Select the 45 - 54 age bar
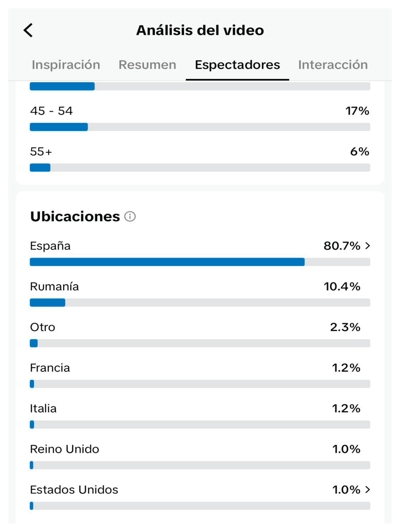 200,127
